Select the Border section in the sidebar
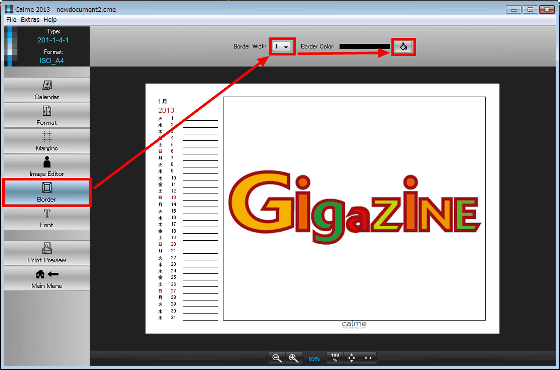The width and height of the screenshot is (560, 370). click(47, 192)
